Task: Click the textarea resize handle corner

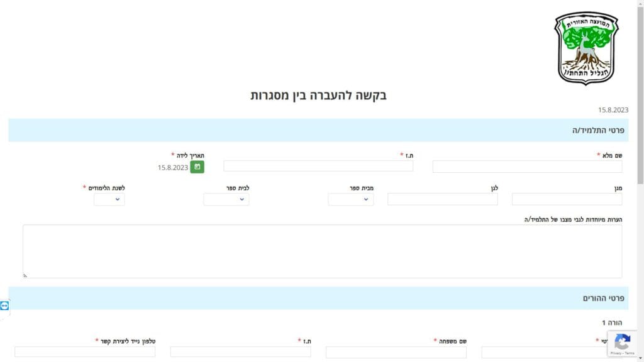Action: pyautogui.click(x=26, y=275)
